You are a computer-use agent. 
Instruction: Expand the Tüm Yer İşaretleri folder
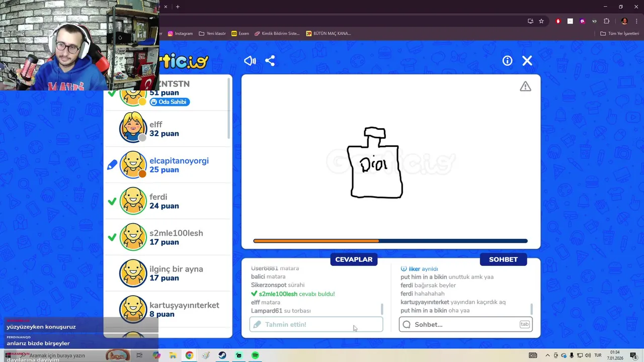coord(619,34)
